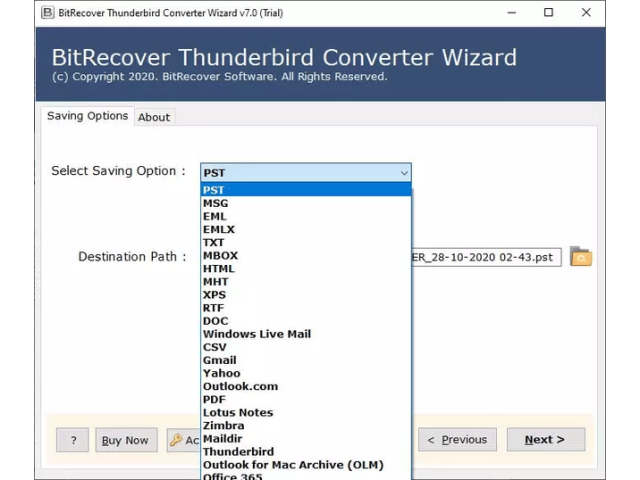
Task: Click the Destination Path text field
Action: pyautogui.click(x=486, y=257)
